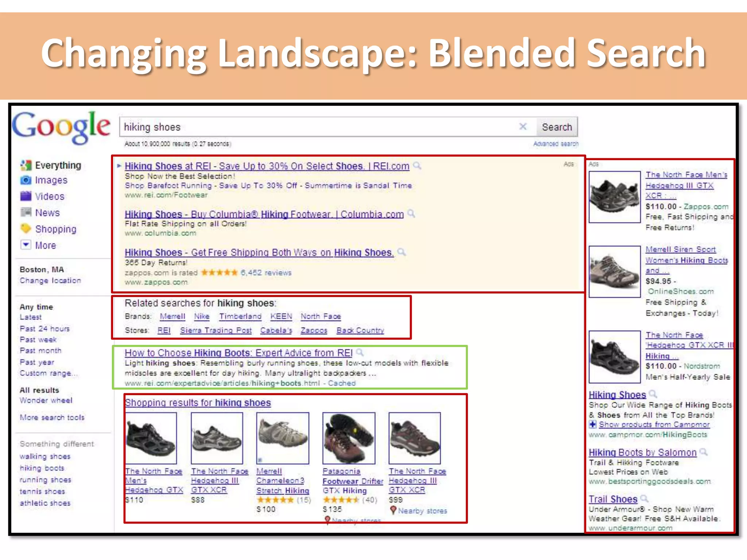Click Nearby stores under $99 shoe
The height and width of the screenshot is (560, 747).
coord(422,511)
